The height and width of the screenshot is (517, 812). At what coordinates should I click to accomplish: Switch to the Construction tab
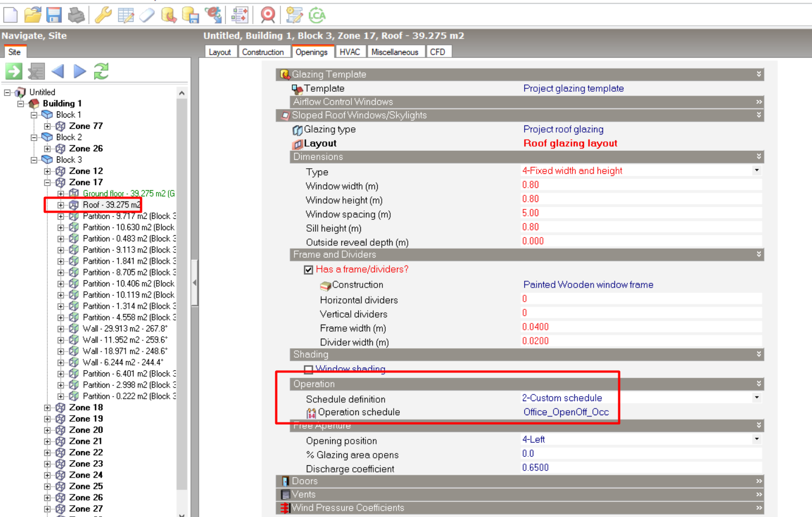coord(263,52)
